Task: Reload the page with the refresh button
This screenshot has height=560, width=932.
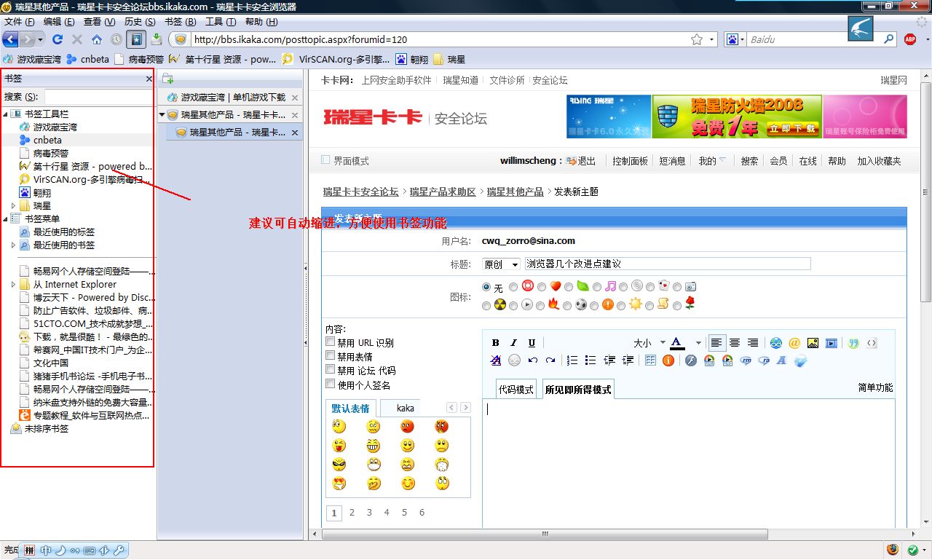Action: coord(58,39)
